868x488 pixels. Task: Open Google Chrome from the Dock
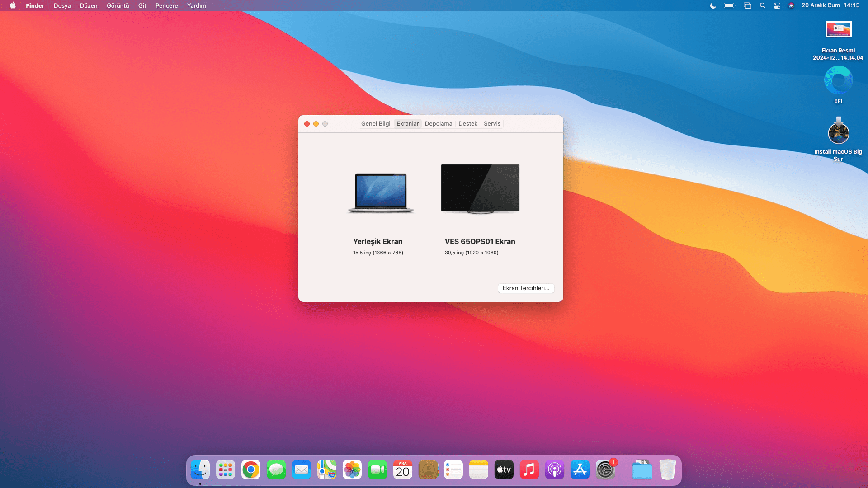tap(251, 470)
